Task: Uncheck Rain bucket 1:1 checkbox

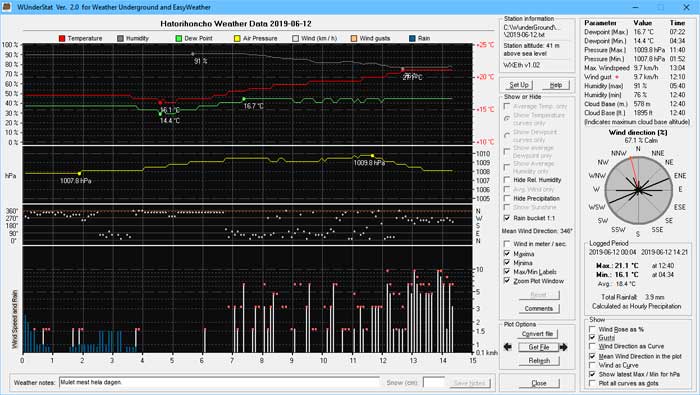Action: [507, 218]
